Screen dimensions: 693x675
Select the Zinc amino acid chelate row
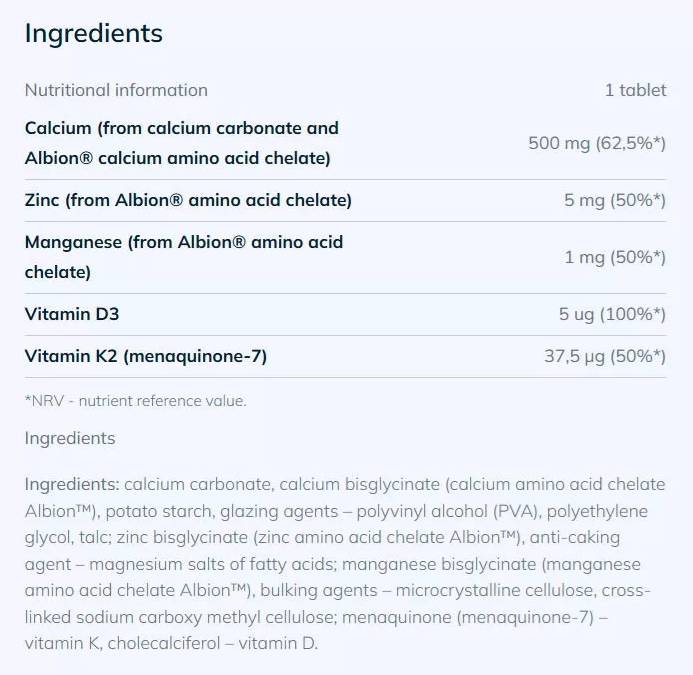coord(188,200)
